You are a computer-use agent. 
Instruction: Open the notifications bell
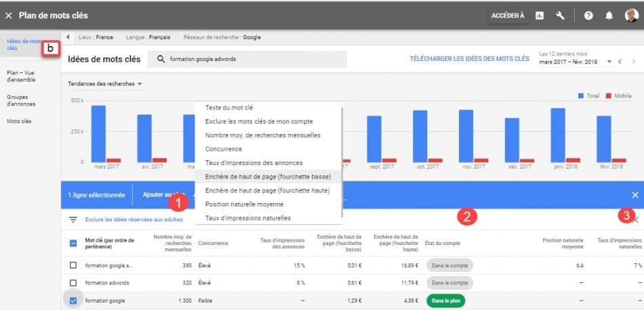[609, 16]
